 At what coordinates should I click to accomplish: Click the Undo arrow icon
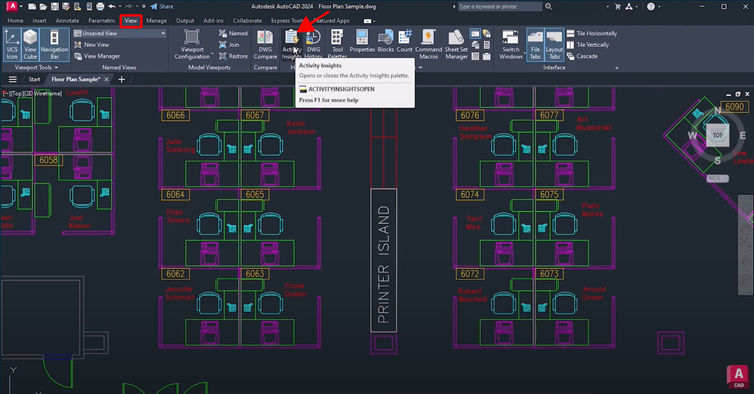tap(112, 7)
